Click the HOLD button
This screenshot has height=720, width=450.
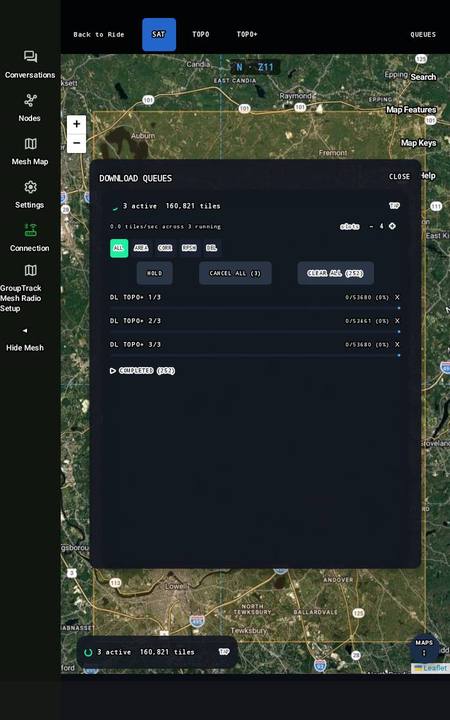tap(155, 273)
